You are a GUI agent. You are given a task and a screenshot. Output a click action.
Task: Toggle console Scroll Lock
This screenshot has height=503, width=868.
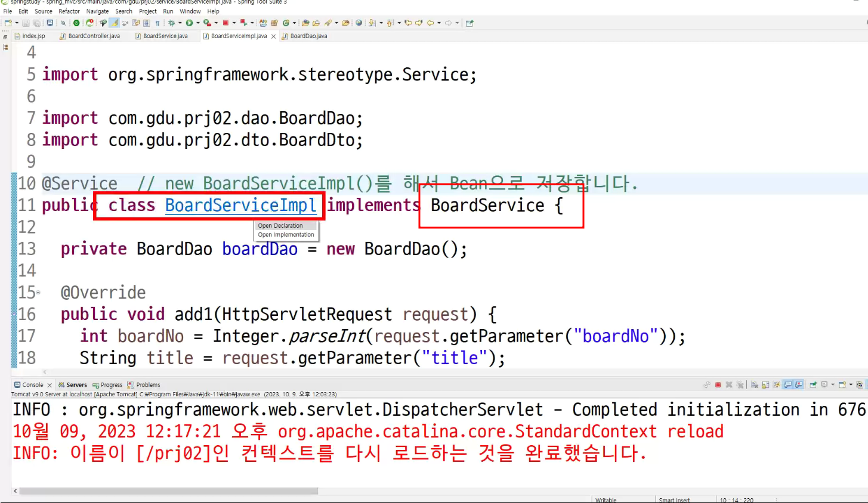[x=765, y=385]
